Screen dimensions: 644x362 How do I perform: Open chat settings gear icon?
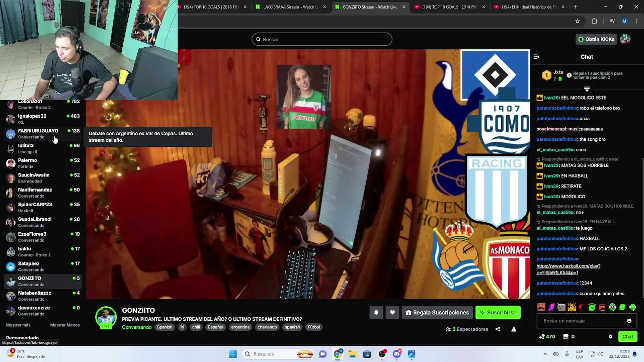coord(610,337)
